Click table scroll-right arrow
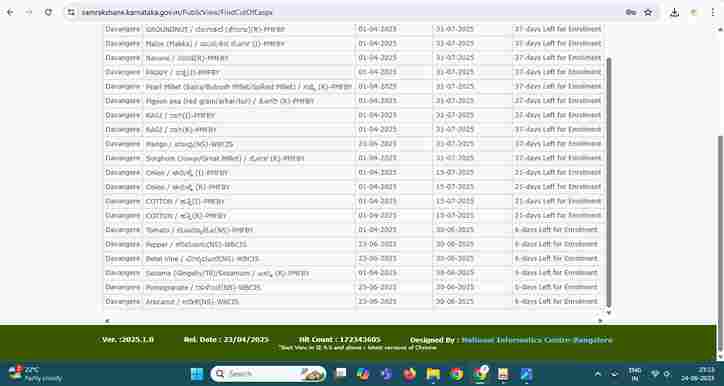The width and height of the screenshot is (724, 386). click(x=601, y=320)
